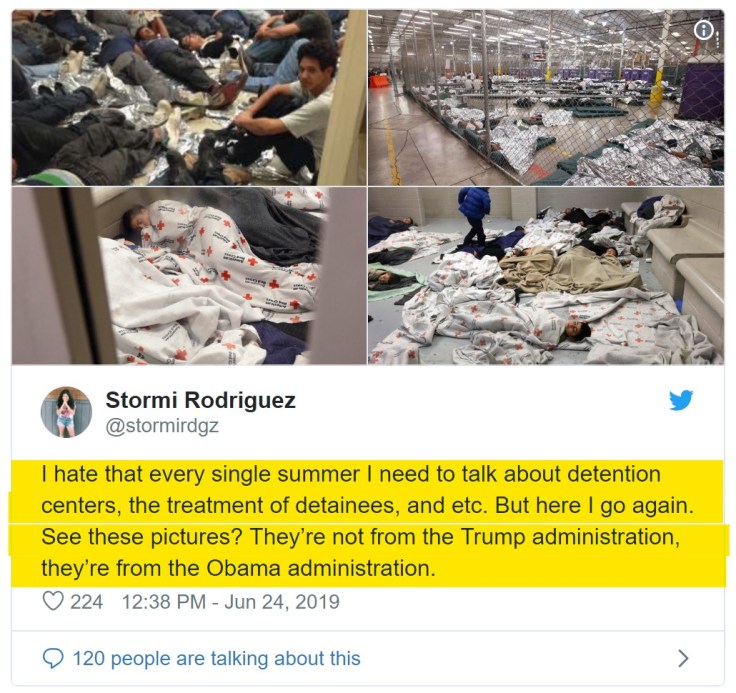Click the highlighted tweet text about detention centers
The width and height of the screenshot is (736, 693).
(367, 523)
